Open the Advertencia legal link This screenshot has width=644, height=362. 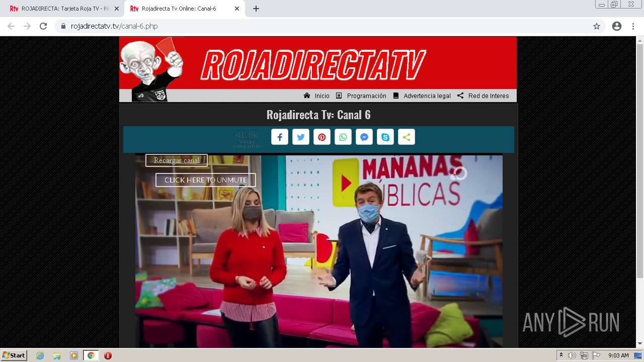click(x=422, y=96)
